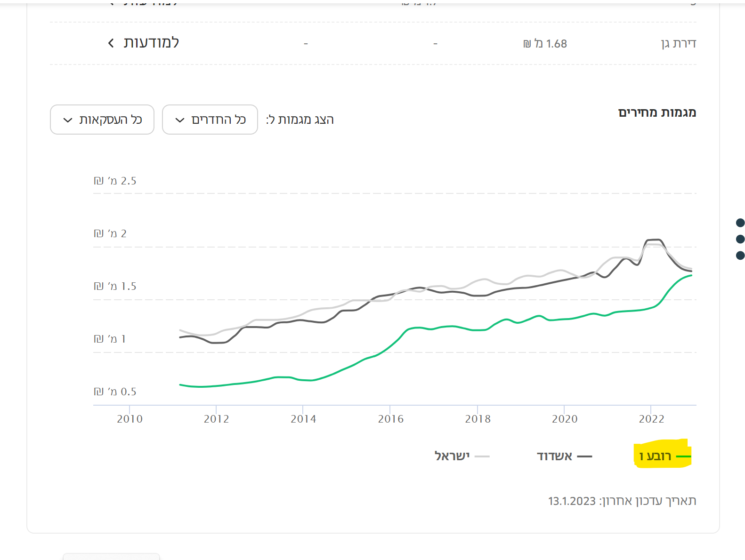Viewport: 745px width, 560px height.
Task: Click the 2016 label on the x-axis
Action: (x=390, y=419)
